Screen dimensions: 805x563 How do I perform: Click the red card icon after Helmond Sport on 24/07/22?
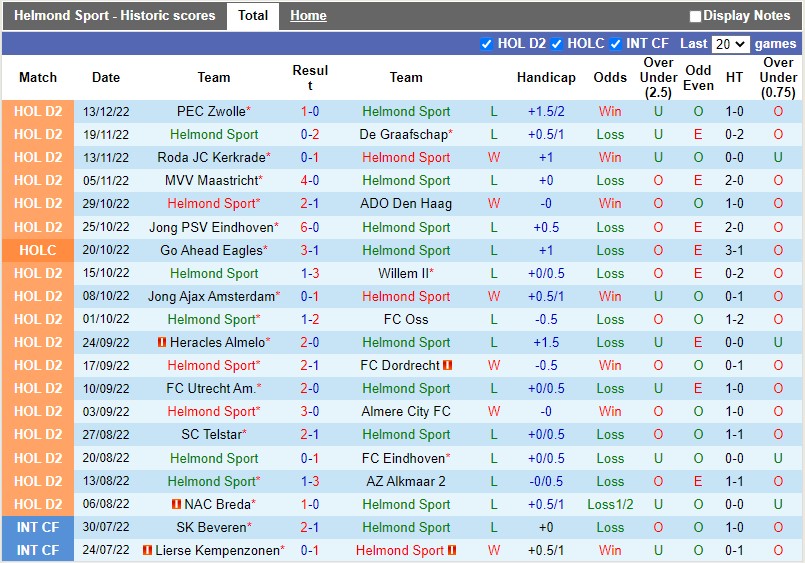point(452,550)
